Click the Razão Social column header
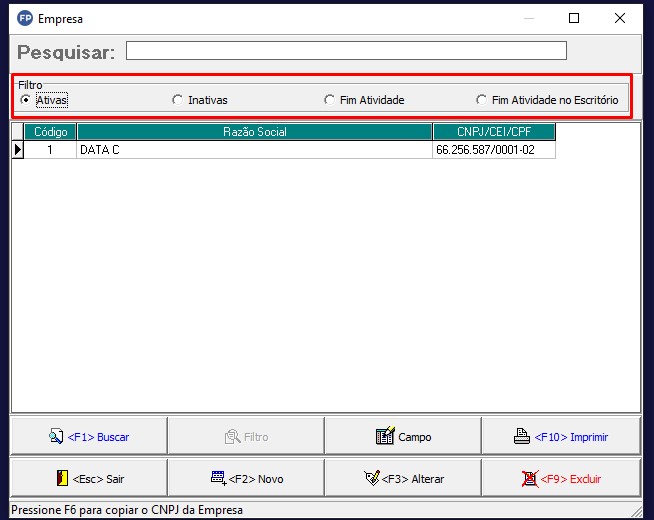Viewport: 654px width, 520px height. [254, 132]
